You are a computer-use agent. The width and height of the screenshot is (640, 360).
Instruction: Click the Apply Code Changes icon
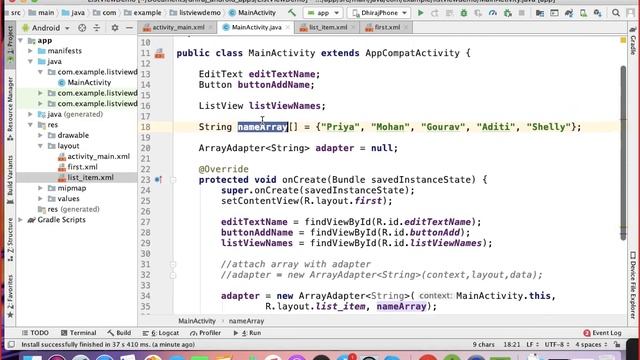tap(449, 13)
